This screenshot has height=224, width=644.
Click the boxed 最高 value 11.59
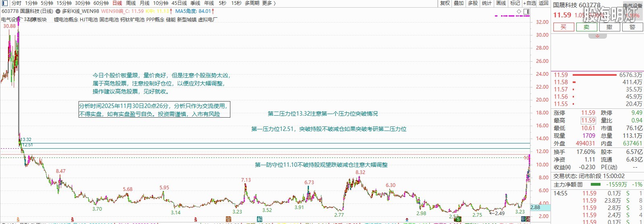588,120
